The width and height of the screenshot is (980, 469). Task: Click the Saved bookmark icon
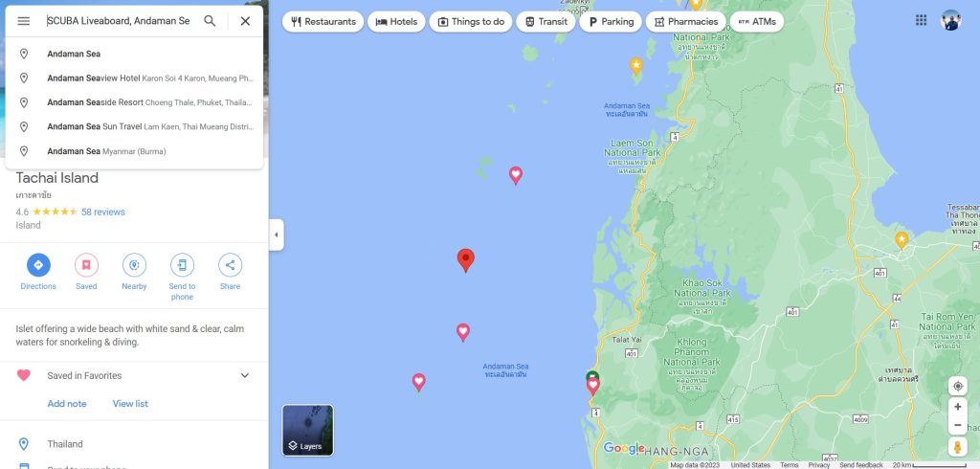(x=86, y=265)
